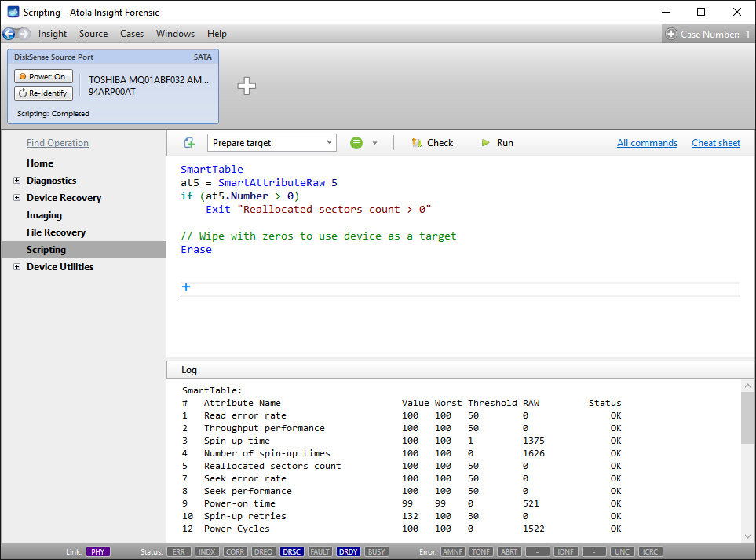Click the AMNF error indicator
The height and width of the screenshot is (560, 756).
click(x=453, y=551)
